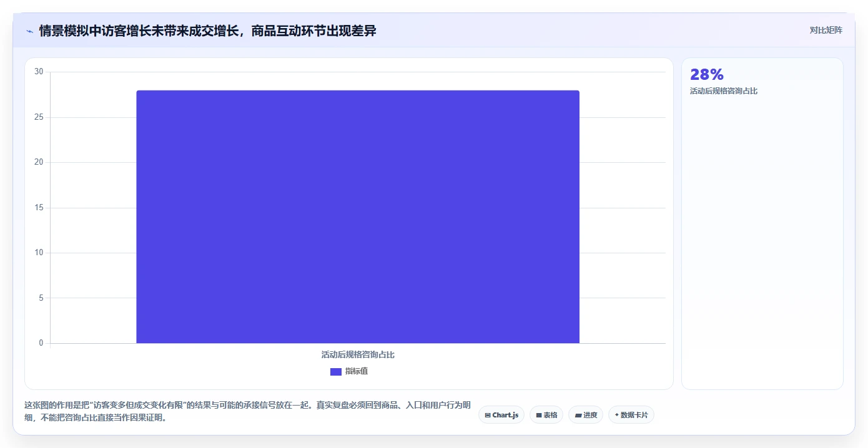Click the purple 指标值 legend color box
The image size is (868, 448).
[336, 371]
